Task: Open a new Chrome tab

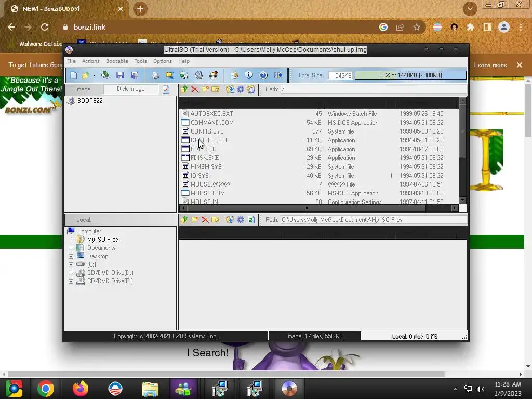Action: pyautogui.click(x=140, y=9)
